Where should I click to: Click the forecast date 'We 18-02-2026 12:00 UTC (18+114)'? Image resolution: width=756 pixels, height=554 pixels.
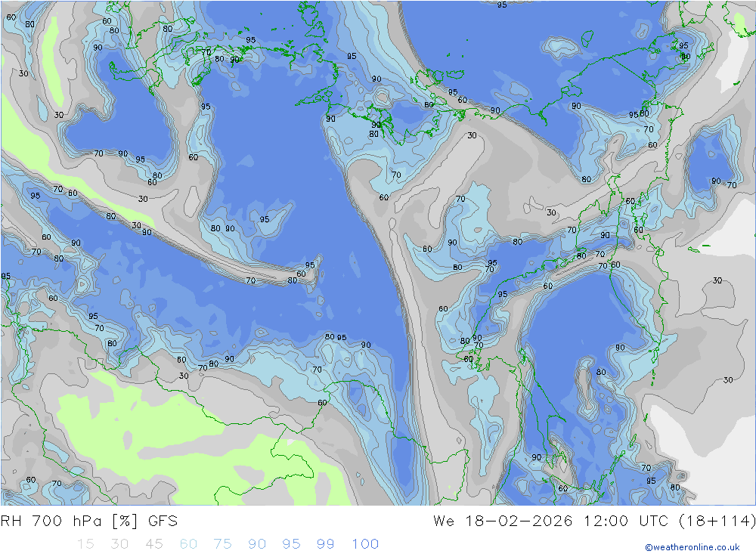coord(594,522)
